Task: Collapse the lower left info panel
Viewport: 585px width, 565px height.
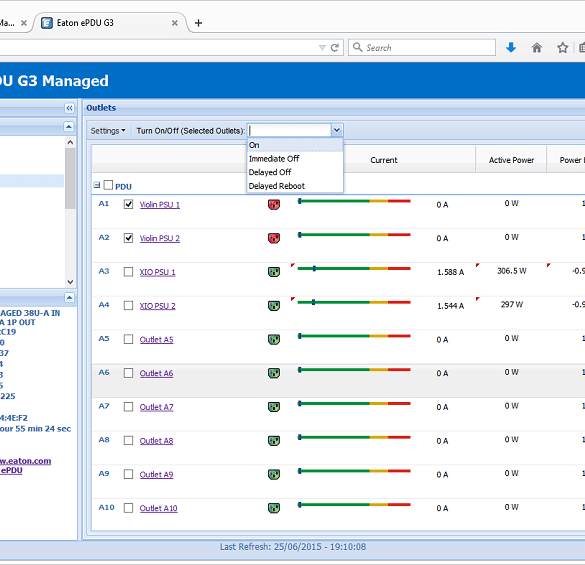Action: (x=69, y=297)
